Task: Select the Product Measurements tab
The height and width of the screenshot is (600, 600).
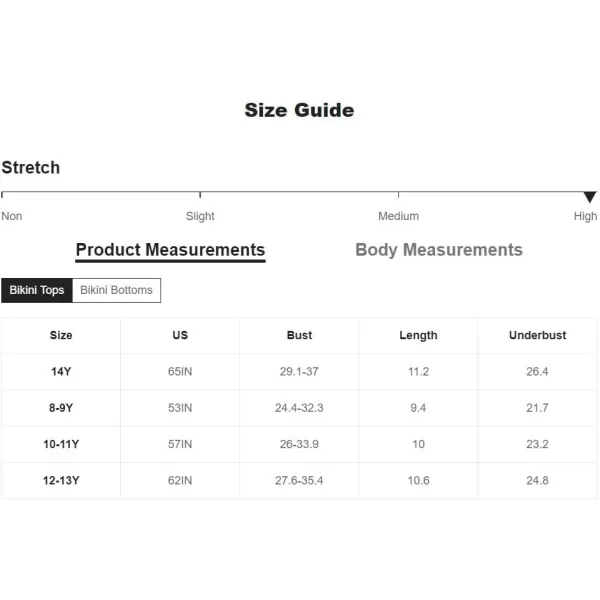Action: tap(170, 251)
